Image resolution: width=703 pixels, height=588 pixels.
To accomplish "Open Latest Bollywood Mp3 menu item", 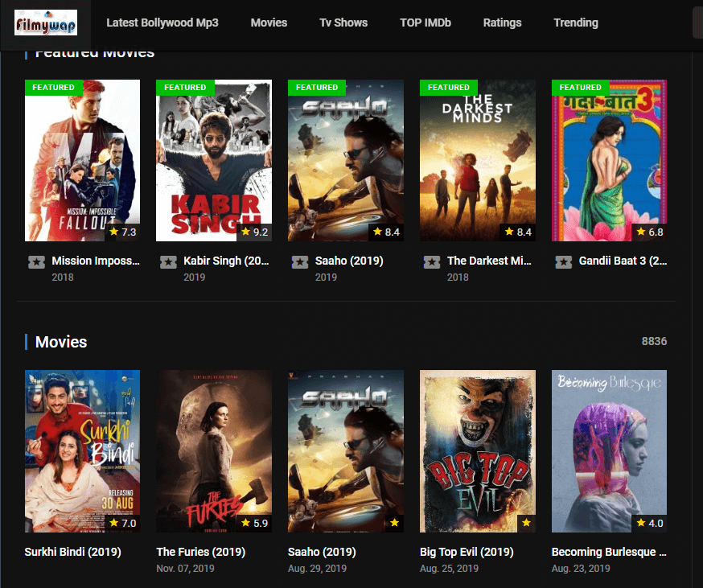I will pyautogui.click(x=162, y=23).
